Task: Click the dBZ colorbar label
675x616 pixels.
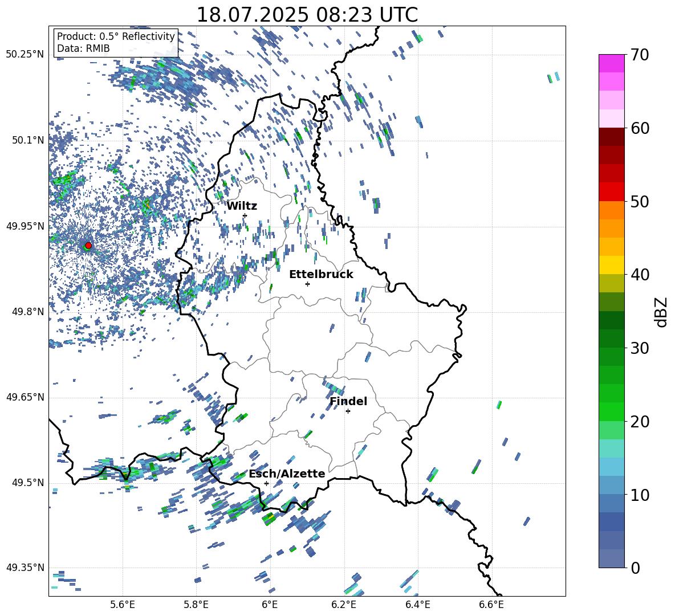Action: click(x=662, y=312)
